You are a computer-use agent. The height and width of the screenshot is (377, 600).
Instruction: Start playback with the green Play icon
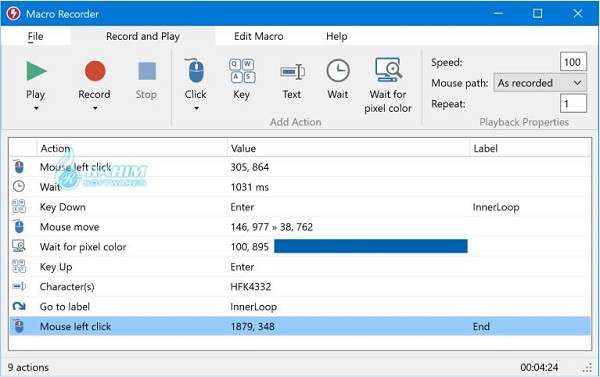coord(36,71)
